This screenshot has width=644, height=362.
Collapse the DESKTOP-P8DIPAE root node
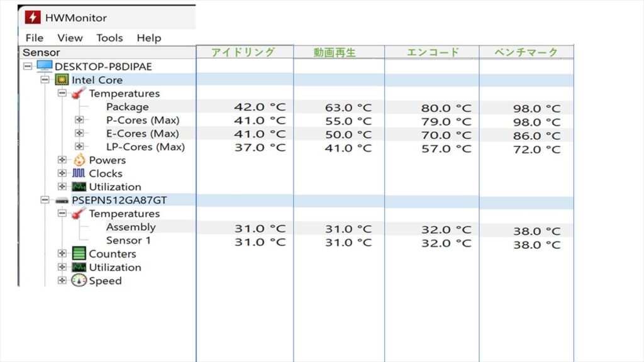[28, 66]
